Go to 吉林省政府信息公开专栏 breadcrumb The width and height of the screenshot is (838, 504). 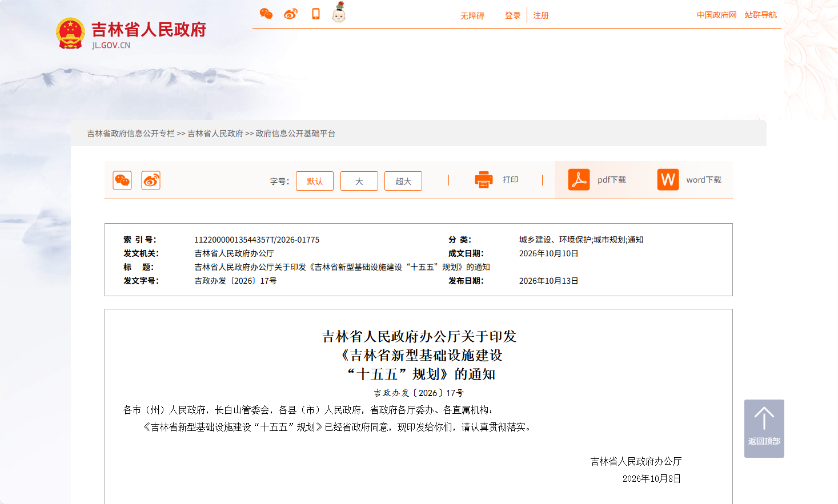click(131, 134)
